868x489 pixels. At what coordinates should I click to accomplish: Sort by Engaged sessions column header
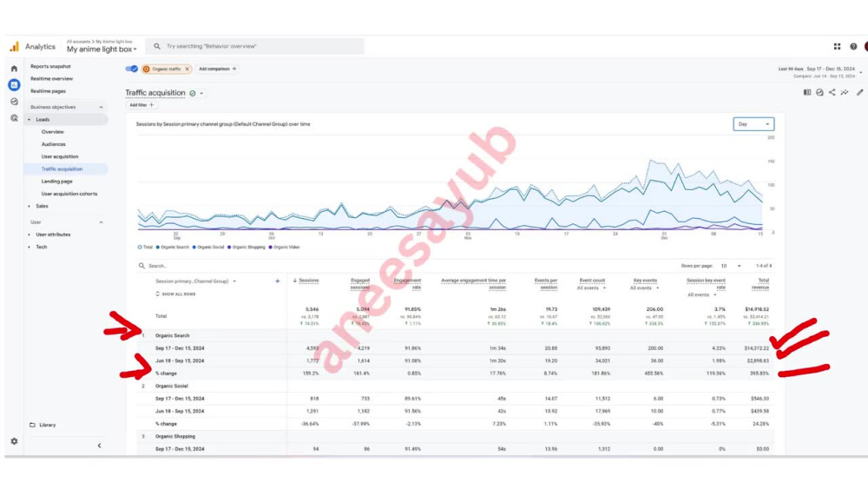(360, 284)
